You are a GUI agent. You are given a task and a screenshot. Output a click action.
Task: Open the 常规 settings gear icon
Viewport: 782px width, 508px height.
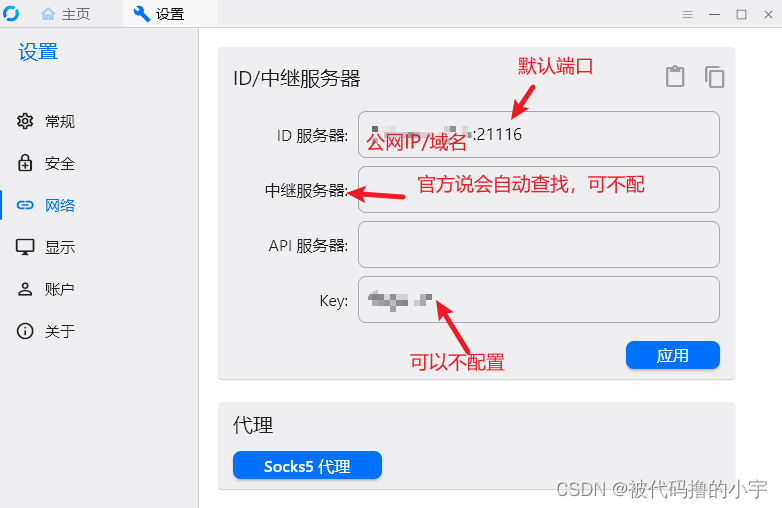pyautogui.click(x=25, y=121)
